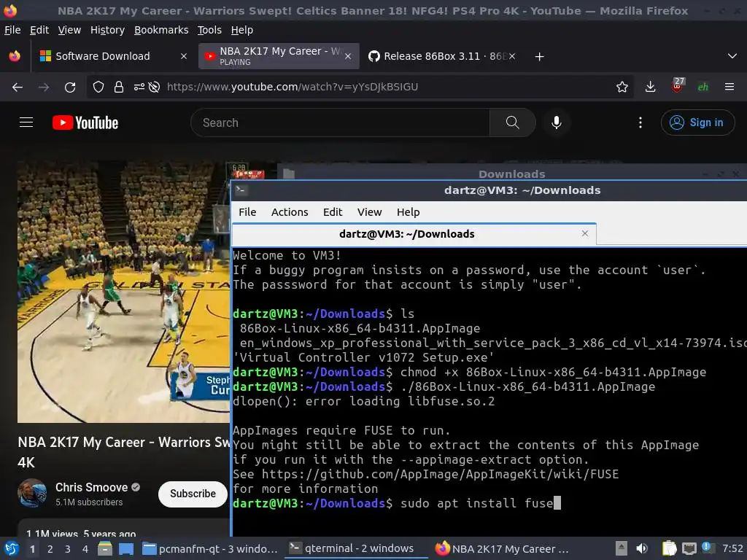Go forward one page
The height and width of the screenshot is (560, 747).
tap(44, 87)
